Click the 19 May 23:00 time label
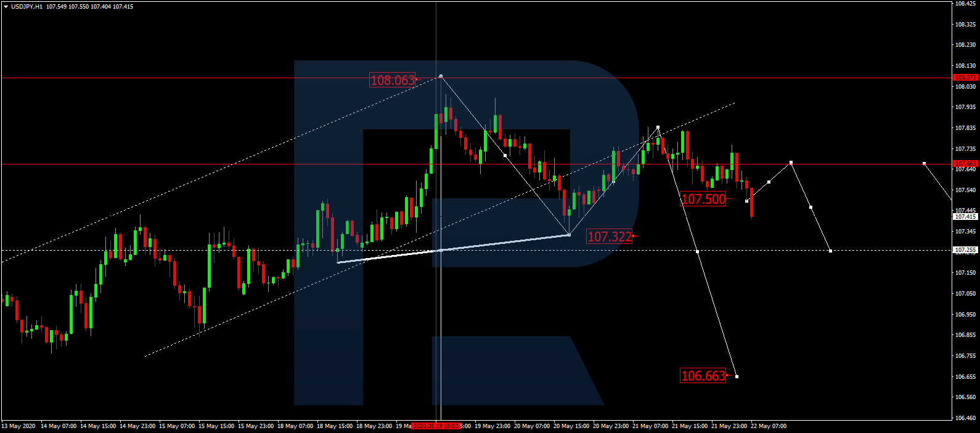This screenshot has width=980, height=433. click(x=492, y=426)
